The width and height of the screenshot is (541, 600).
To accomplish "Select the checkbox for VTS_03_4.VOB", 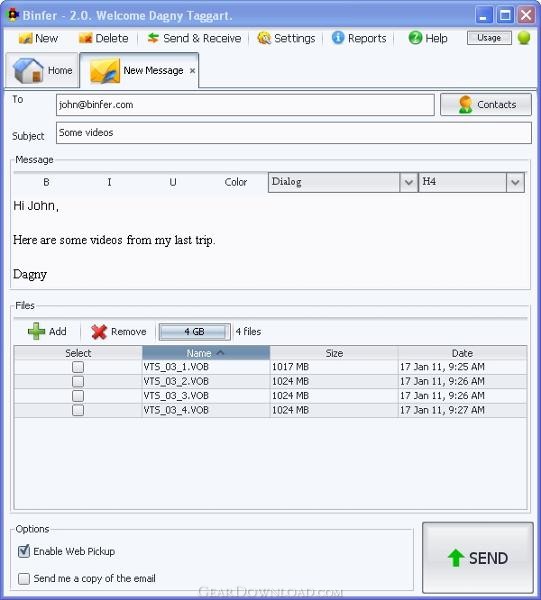I will pos(78,410).
